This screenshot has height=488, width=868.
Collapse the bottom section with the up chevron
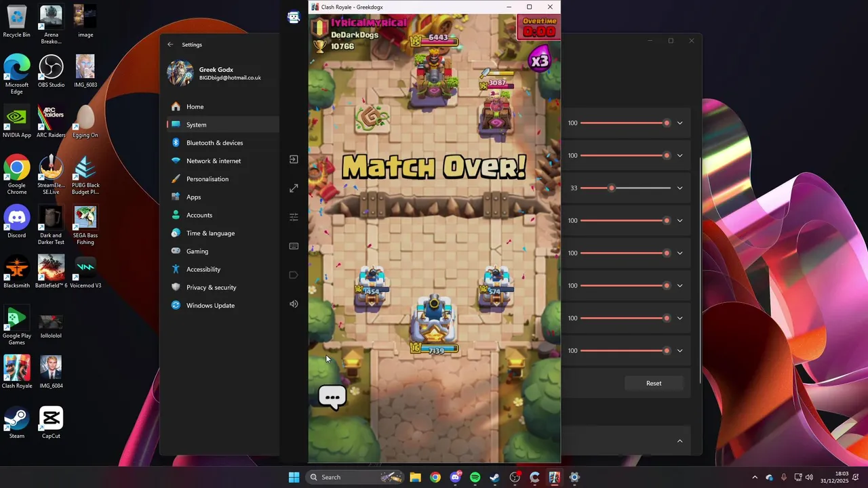679,441
